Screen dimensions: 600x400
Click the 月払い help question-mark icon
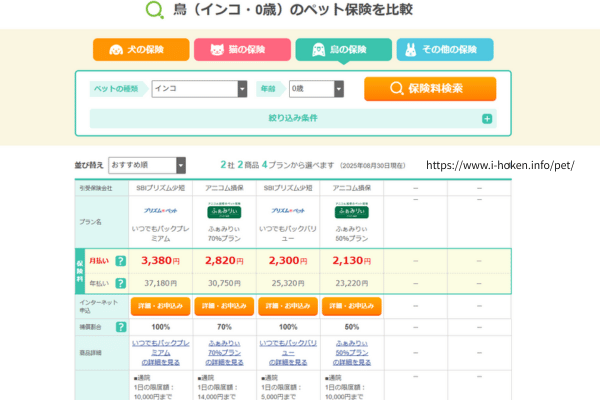point(121,261)
